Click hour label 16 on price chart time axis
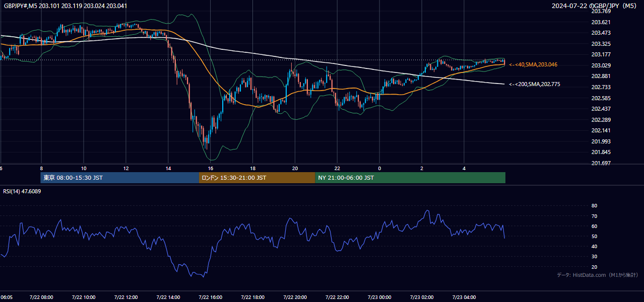The height and width of the screenshot is (302, 644). pos(211,169)
